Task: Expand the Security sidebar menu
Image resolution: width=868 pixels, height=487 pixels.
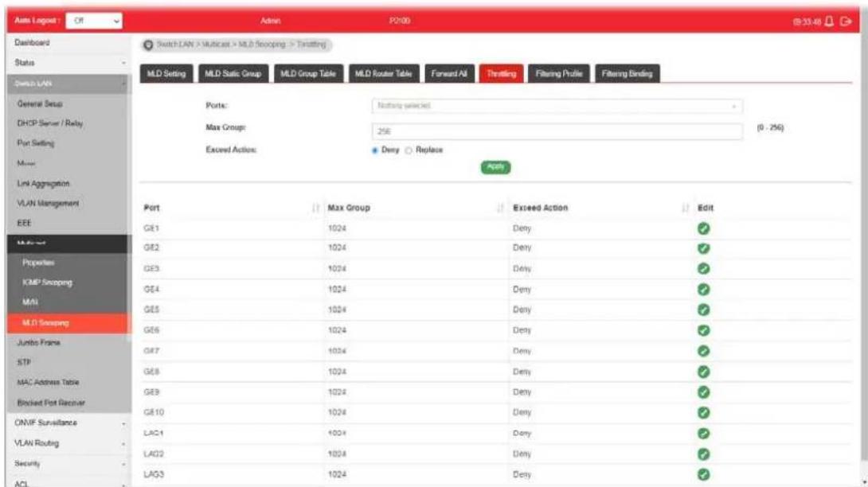Action: coord(69,464)
